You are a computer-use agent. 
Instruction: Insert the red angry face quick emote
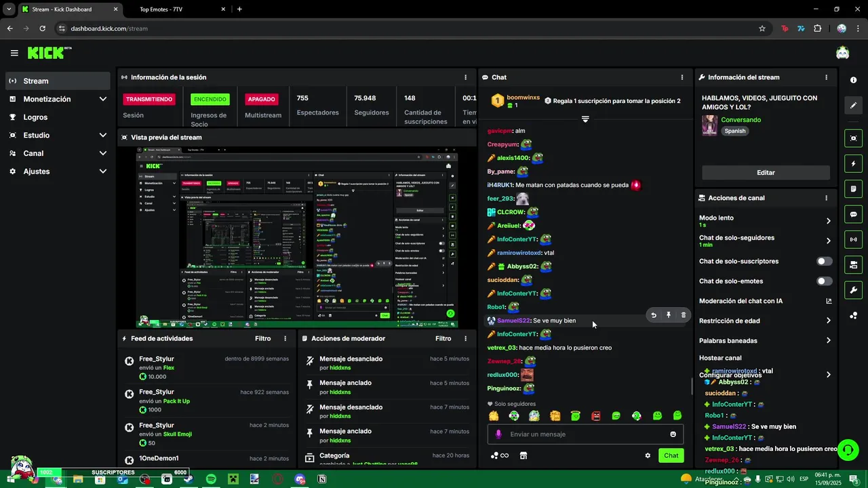(595, 415)
